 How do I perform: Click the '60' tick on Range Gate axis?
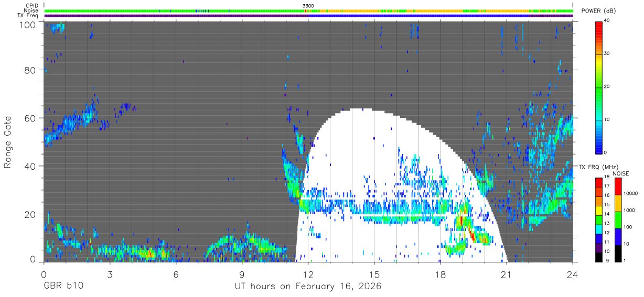click(30, 118)
